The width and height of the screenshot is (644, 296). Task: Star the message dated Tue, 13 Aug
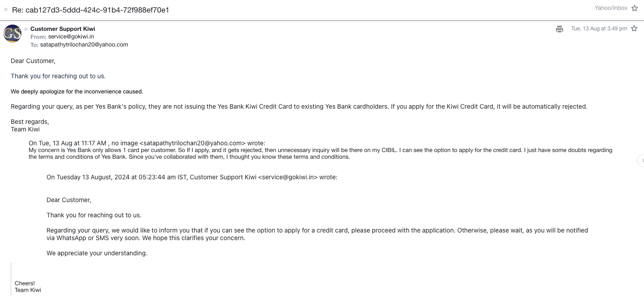(x=634, y=29)
